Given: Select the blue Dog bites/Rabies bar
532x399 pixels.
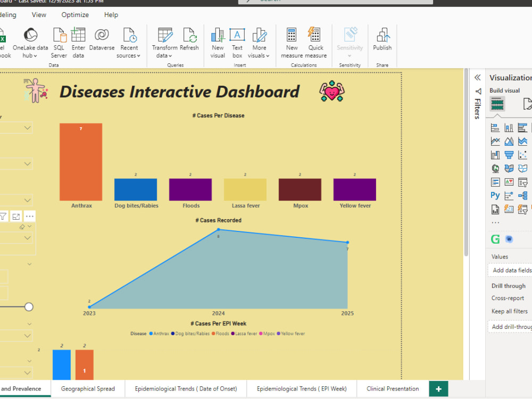Looking at the screenshot, I should [x=136, y=190].
